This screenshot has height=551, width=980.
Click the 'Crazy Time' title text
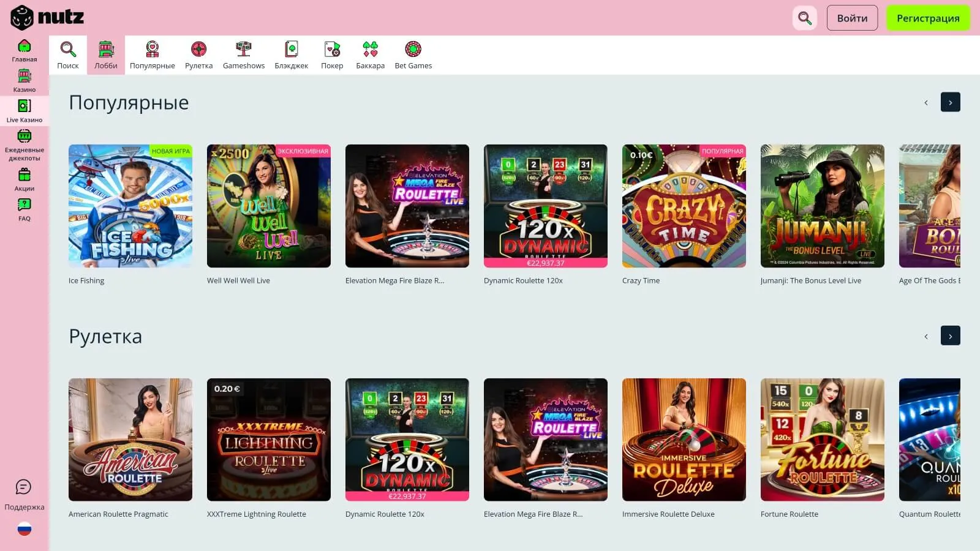click(x=641, y=280)
